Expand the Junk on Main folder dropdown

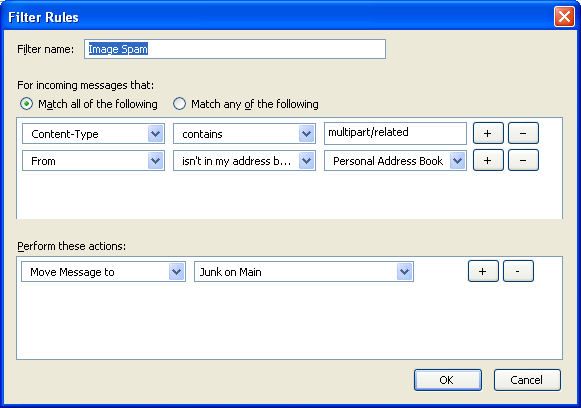tap(304, 272)
